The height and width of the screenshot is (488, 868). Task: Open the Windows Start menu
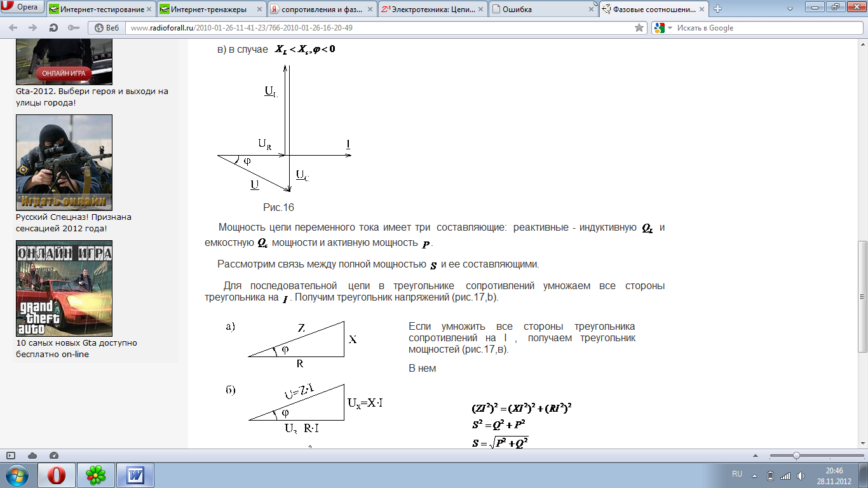[x=17, y=475]
